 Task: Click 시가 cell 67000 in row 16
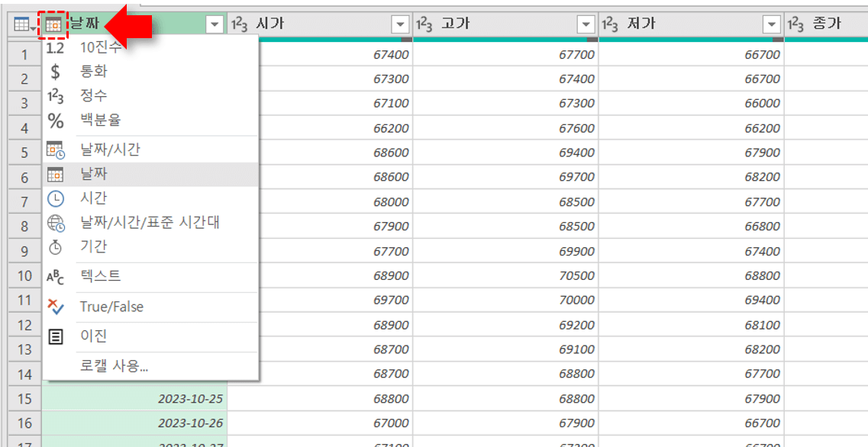[x=320, y=423]
